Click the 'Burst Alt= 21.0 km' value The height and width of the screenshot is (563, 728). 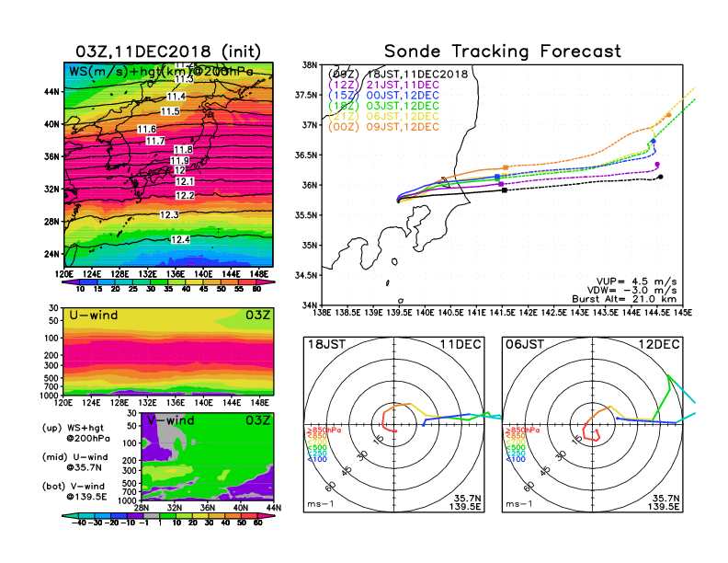[x=624, y=299]
